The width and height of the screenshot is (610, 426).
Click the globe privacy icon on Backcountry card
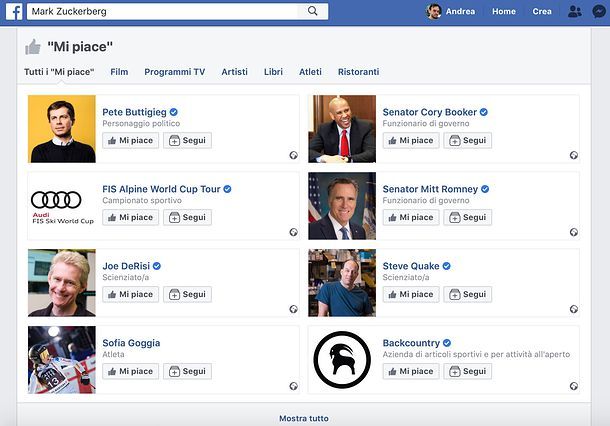(574, 386)
